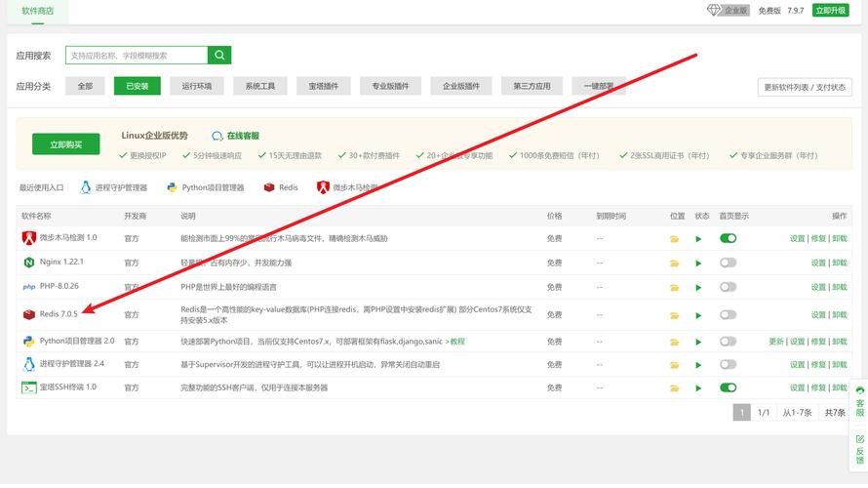This screenshot has width=868, height=488.
Task: Select the 运行环境 category tab
Action: pyautogui.click(x=196, y=86)
